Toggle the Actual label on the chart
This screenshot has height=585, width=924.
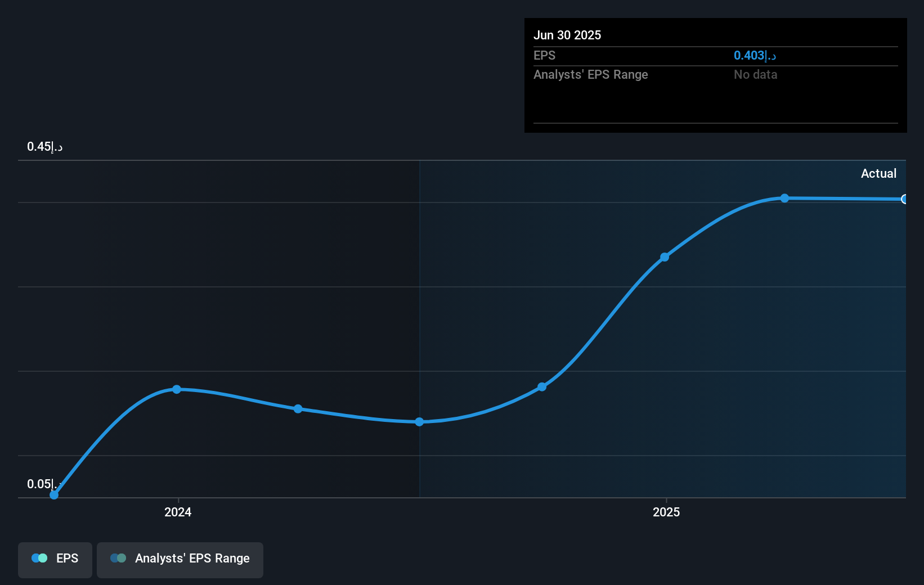(x=879, y=173)
